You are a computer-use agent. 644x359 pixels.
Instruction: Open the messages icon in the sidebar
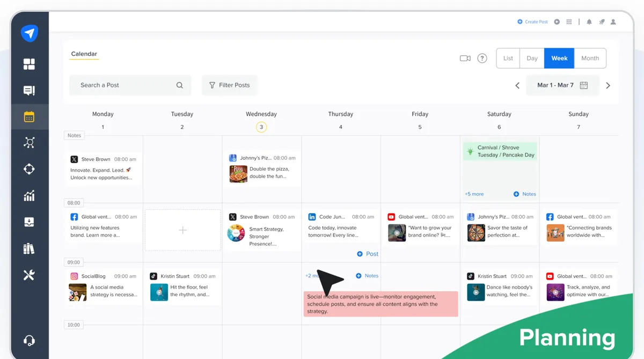coord(30,91)
